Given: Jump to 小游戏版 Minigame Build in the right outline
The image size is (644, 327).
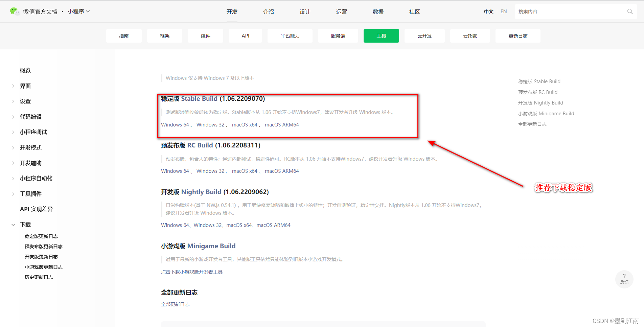Looking at the screenshot, I should (x=546, y=114).
